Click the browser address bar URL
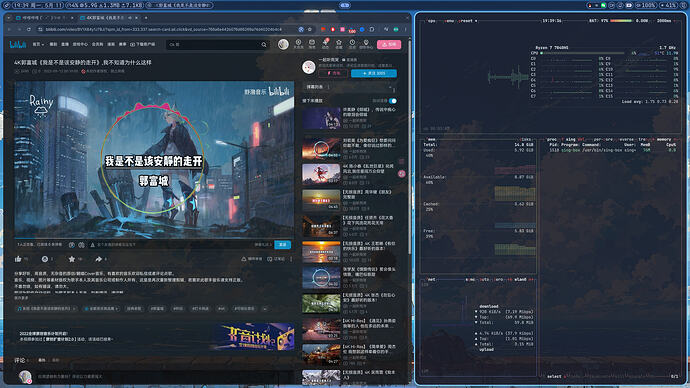This screenshot has height=388, width=690. click(x=163, y=29)
